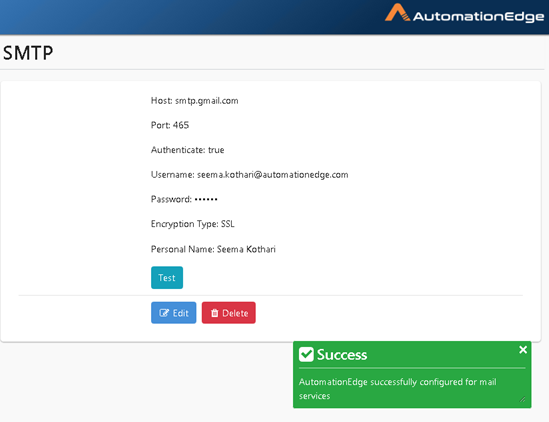
Task: Click the Host: smtp.gmail.com text
Action: pos(194,101)
